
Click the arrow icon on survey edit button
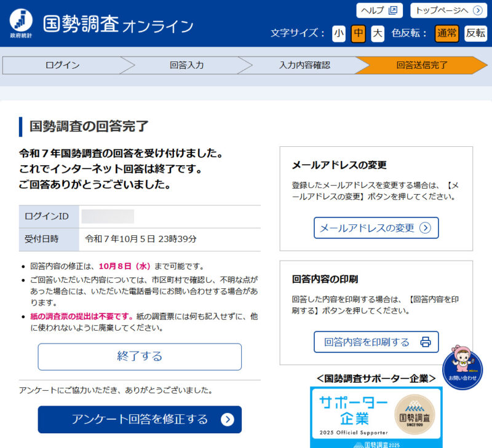228,420
